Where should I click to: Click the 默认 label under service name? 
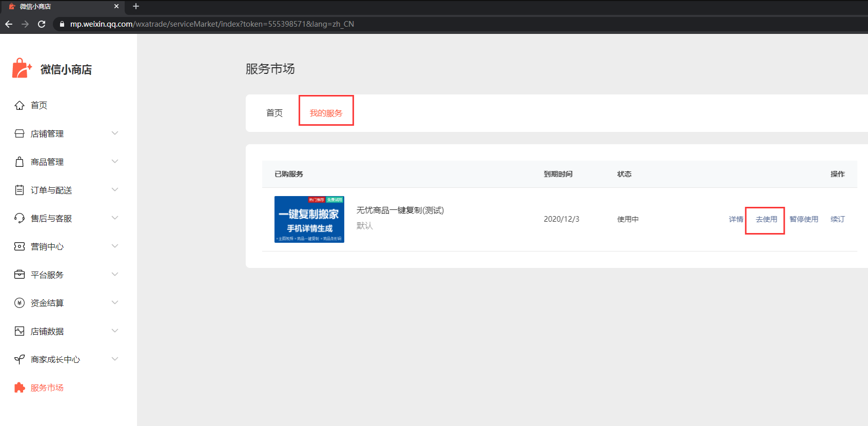pos(365,226)
